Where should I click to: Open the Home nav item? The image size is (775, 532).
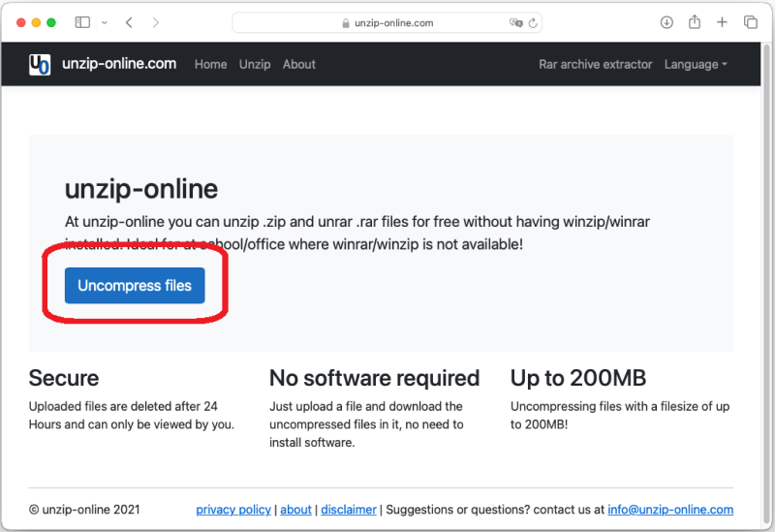(210, 64)
